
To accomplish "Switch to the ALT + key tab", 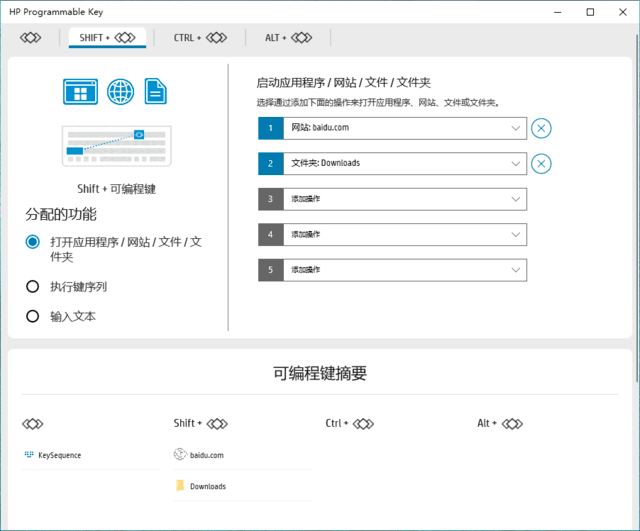I will [x=287, y=38].
